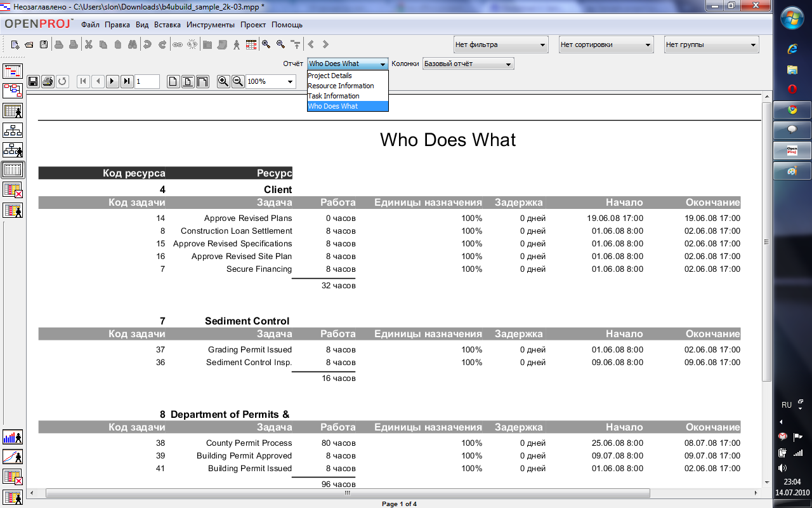Click the report Print button

tap(48, 81)
